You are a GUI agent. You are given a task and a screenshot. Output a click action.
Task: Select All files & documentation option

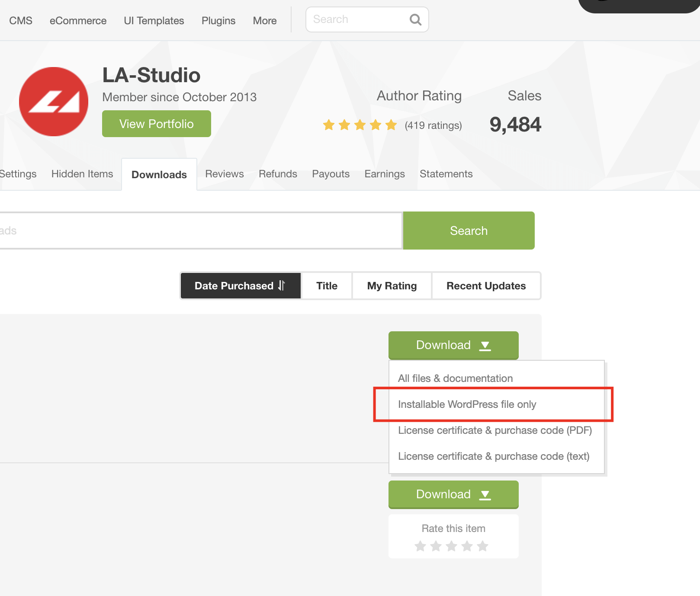point(455,378)
